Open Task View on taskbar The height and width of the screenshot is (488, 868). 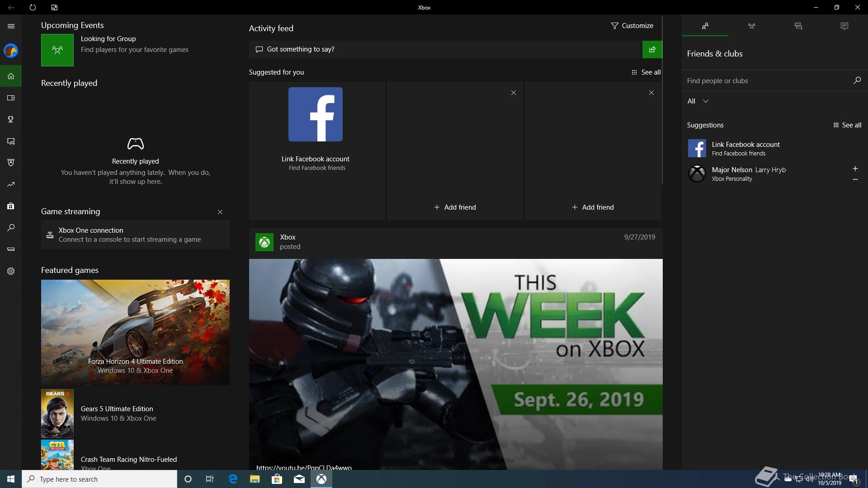coord(210,479)
